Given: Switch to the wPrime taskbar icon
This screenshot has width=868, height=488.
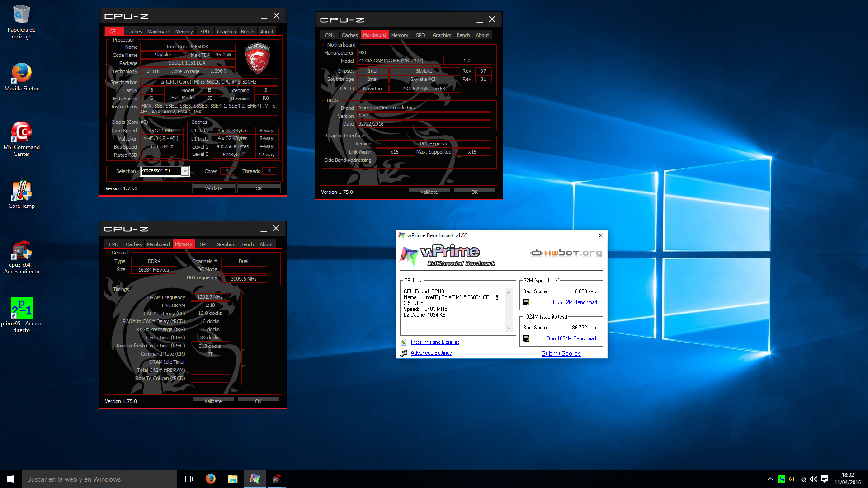Looking at the screenshot, I should point(255,479).
